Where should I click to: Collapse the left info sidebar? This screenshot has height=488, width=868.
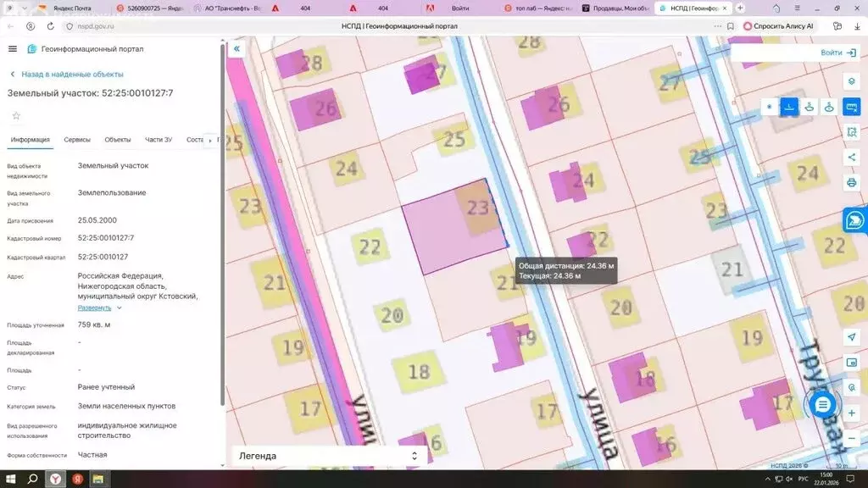pos(237,49)
